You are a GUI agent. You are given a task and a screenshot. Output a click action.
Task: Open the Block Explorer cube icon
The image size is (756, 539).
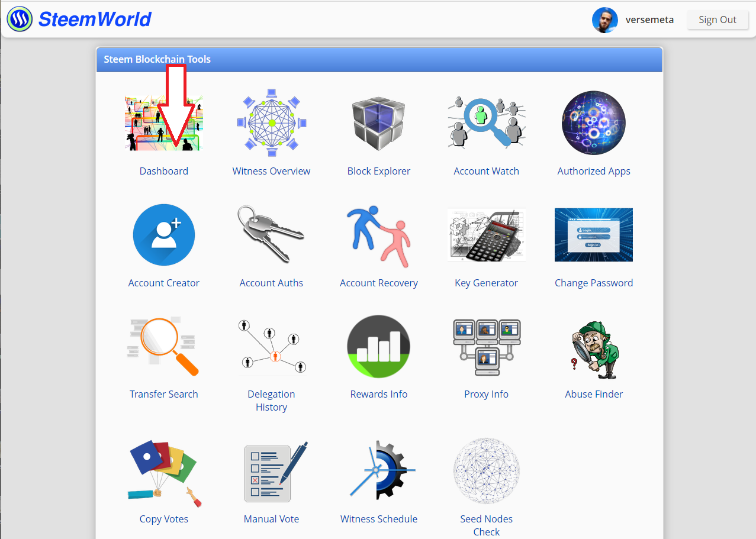coord(379,124)
